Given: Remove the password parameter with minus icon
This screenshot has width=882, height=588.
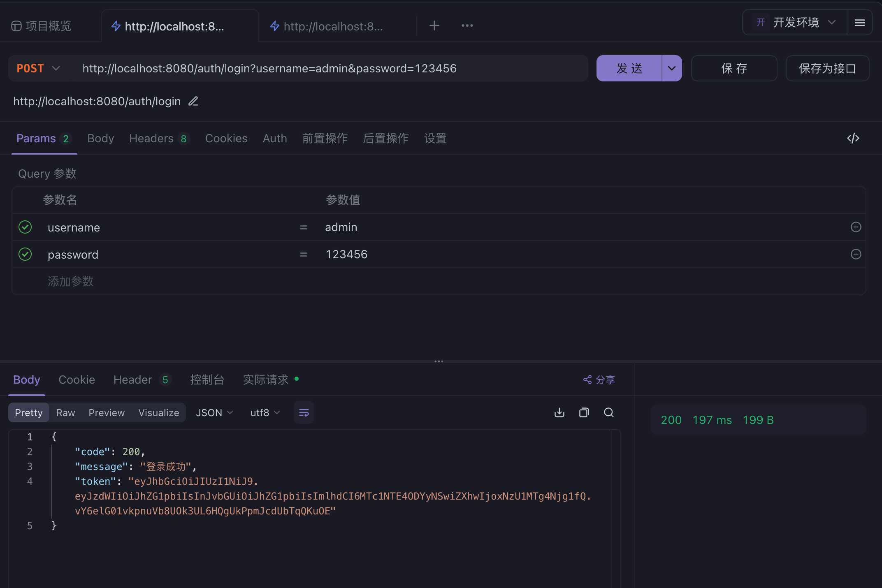Looking at the screenshot, I should [856, 254].
